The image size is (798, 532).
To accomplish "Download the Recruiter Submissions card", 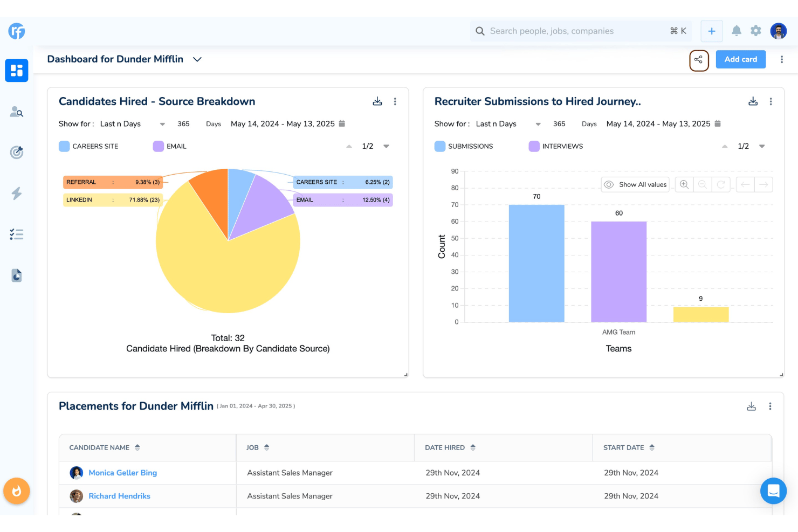I will [753, 101].
